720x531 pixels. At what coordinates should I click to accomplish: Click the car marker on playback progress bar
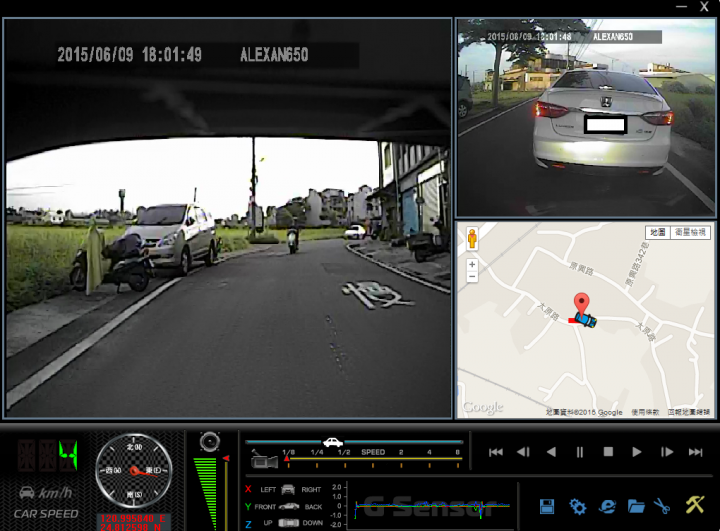coord(333,442)
